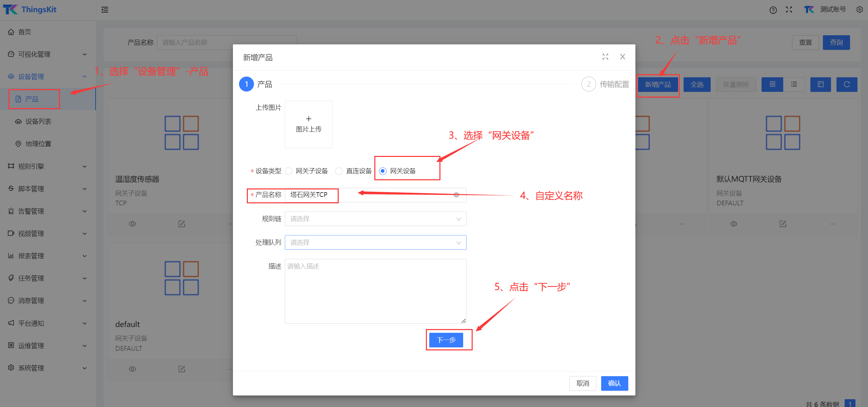Image resolution: width=868 pixels, height=407 pixels.
Task: Clear the 产品名称 field with the clear icon
Action: (x=456, y=195)
